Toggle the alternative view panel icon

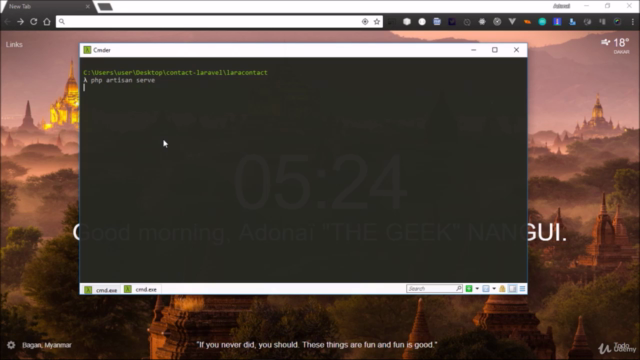click(513, 289)
